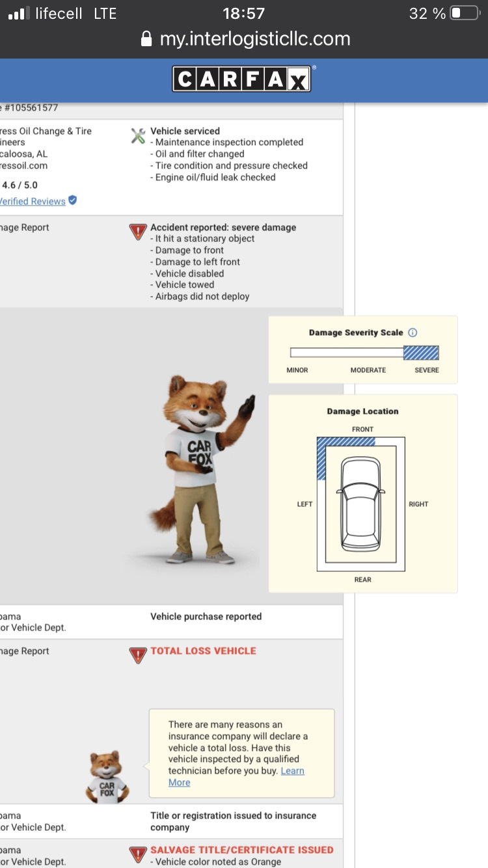Select 'Damage to left front' line
The image size is (488, 868).
[x=195, y=262]
